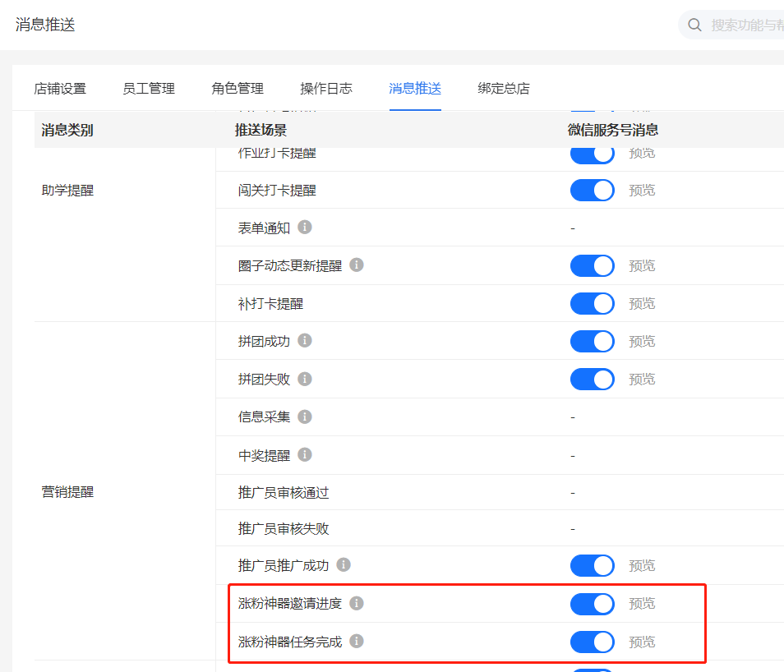This screenshot has height=672, width=784.
Task: Toggle 作业打卡提醒 WeChat message switch
Action: [593, 154]
